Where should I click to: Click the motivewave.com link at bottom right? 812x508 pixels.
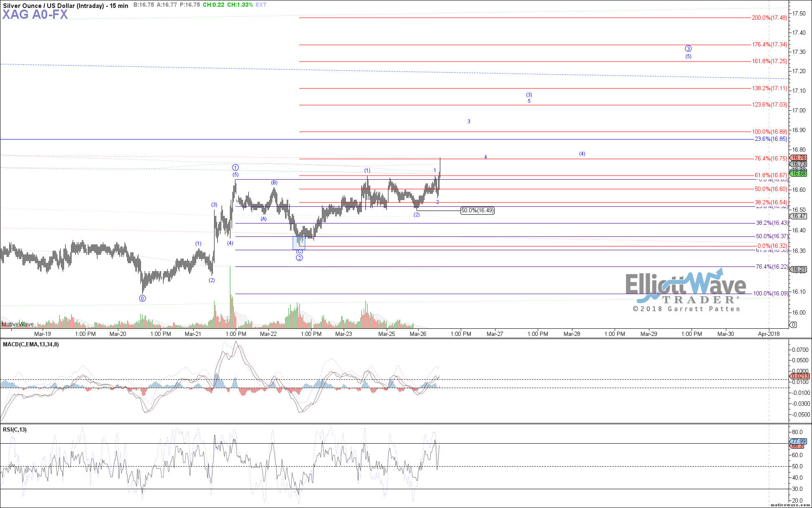[790, 505]
